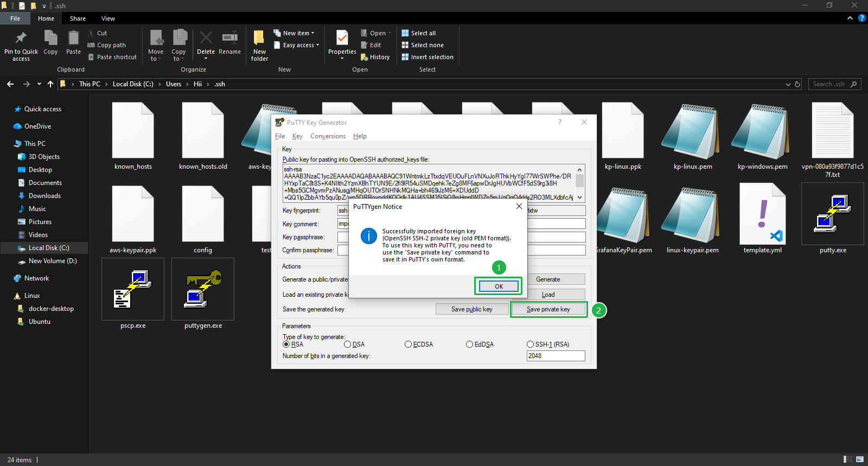Click Invert selection in the ribbon
Image resolution: width=868 pixels, height=466 pixels.
[x=427, y=57]
